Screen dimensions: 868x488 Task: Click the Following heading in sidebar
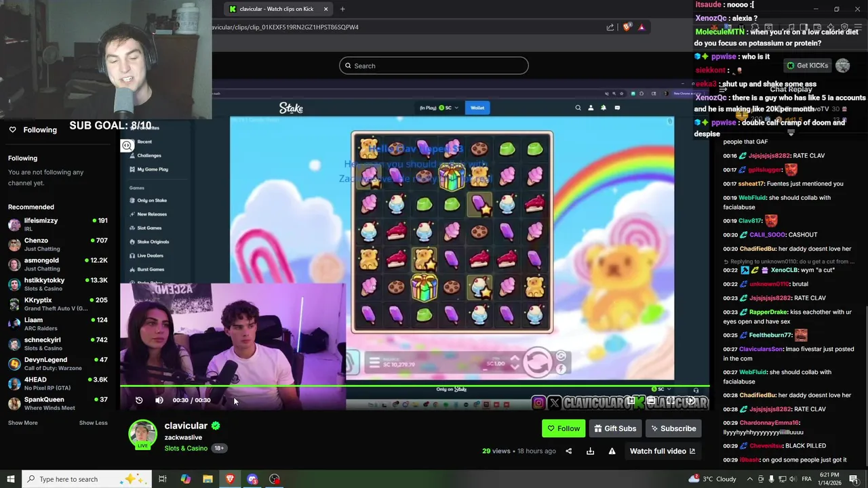[x=22, y=158]
